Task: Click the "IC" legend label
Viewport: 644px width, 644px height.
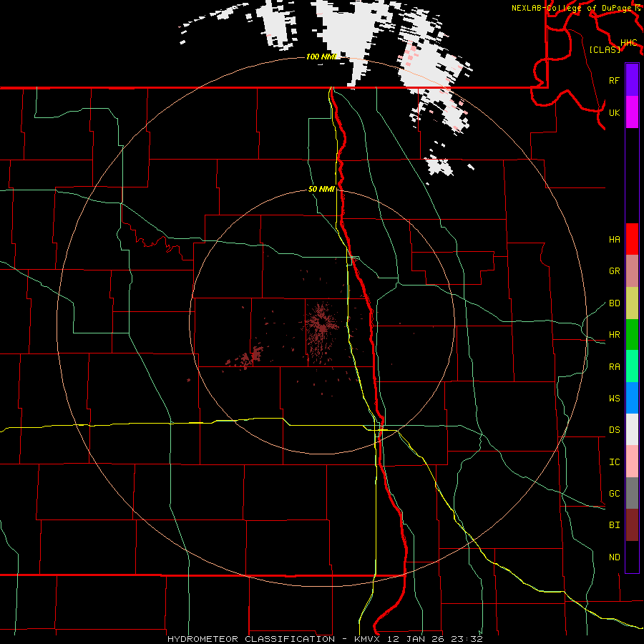Action: click(614, 462)
